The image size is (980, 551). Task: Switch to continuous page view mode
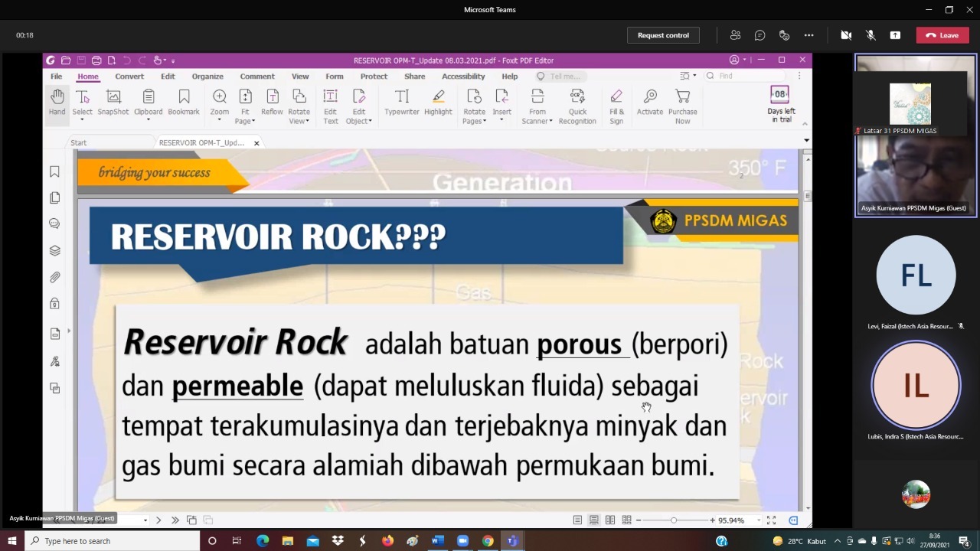click(593, 520)
